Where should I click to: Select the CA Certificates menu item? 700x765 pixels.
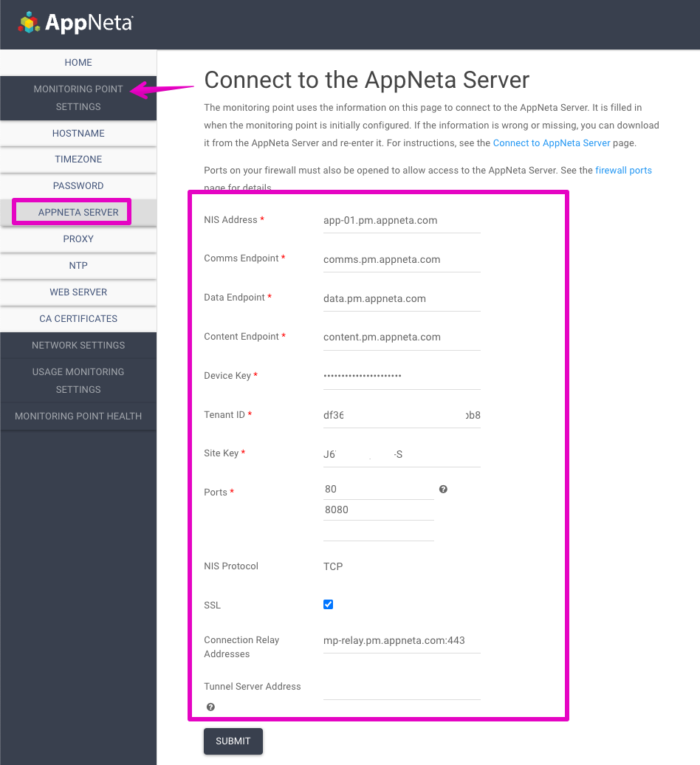78,319
